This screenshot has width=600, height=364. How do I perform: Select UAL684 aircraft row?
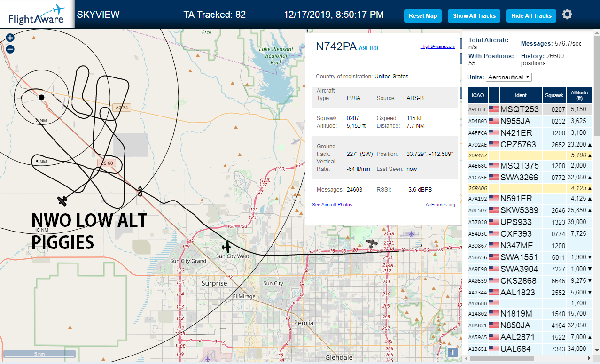(530, 349)
